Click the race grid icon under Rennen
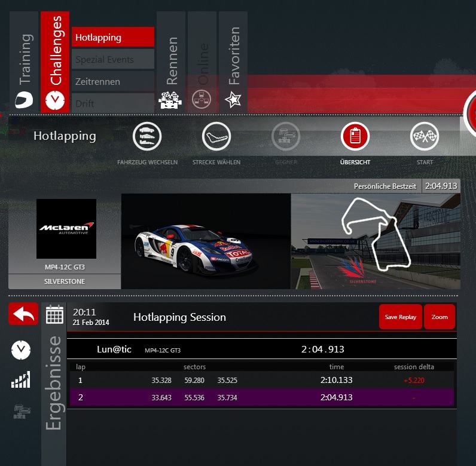 click(170, 100)
